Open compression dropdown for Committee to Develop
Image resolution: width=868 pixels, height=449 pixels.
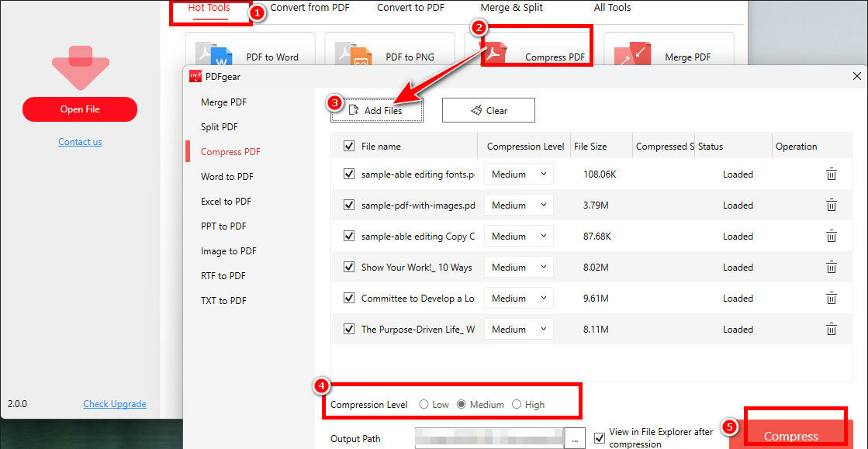[519, 298]
